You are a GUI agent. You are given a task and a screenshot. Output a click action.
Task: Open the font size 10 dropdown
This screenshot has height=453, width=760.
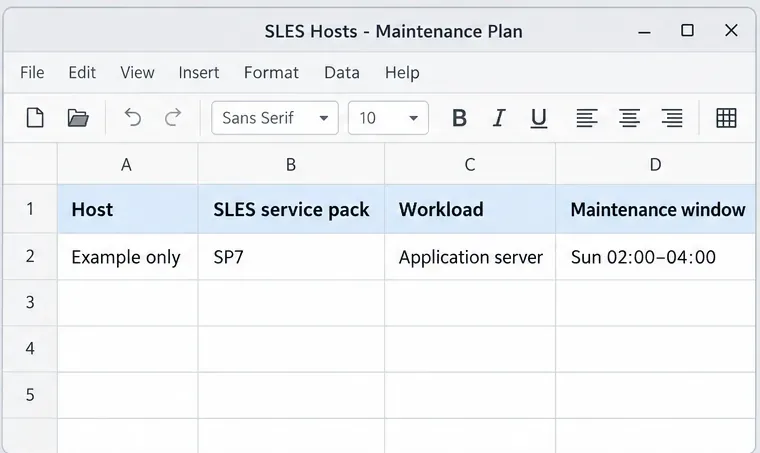click(x=388, y=118)
